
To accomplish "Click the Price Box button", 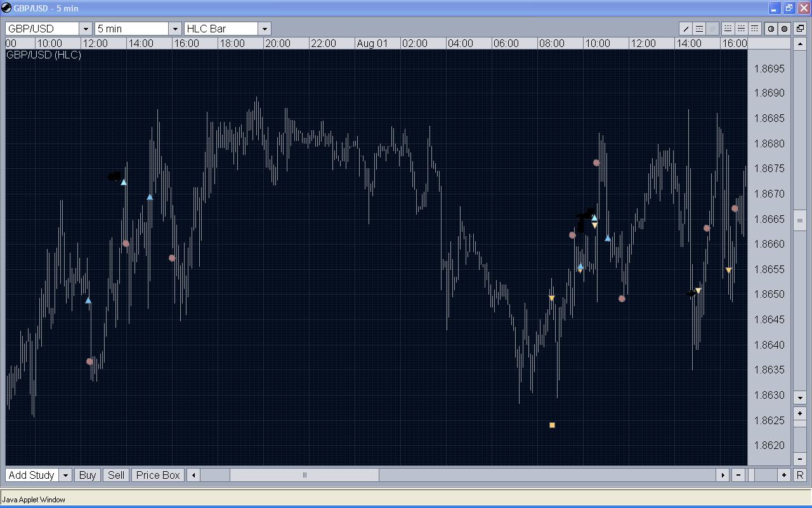I will pyautogui.click(x=158, y=475).
